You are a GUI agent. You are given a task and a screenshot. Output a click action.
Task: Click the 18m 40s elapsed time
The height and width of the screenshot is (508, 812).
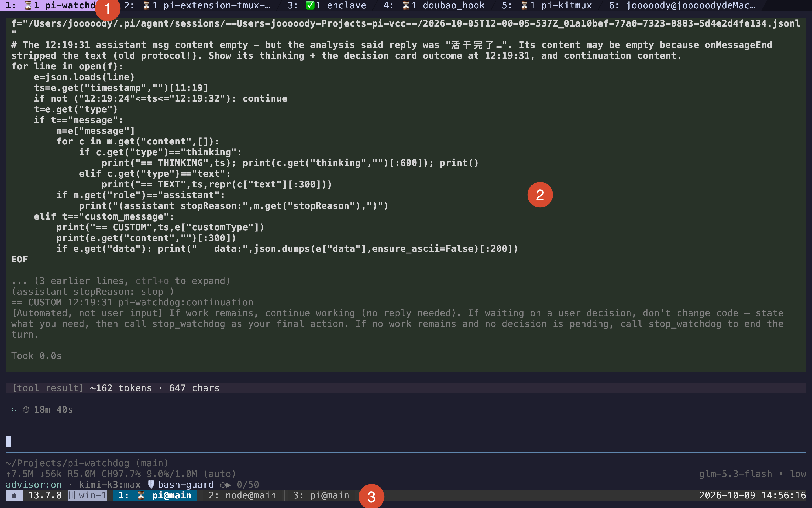click(x=53, y=410)
